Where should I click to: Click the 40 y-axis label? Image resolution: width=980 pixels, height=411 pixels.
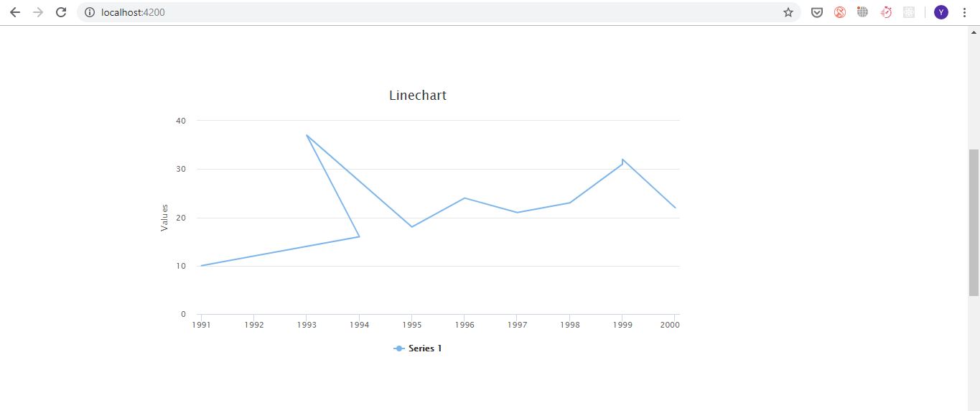point(181,121)
